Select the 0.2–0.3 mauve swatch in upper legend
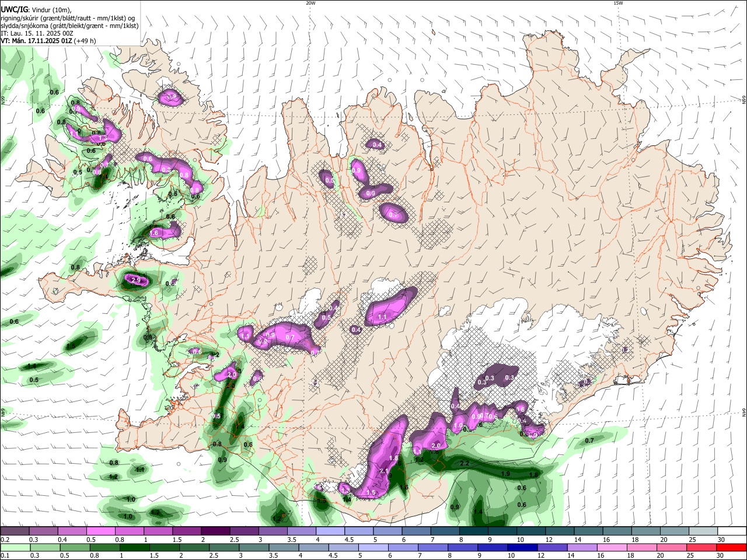 point(15,531)
